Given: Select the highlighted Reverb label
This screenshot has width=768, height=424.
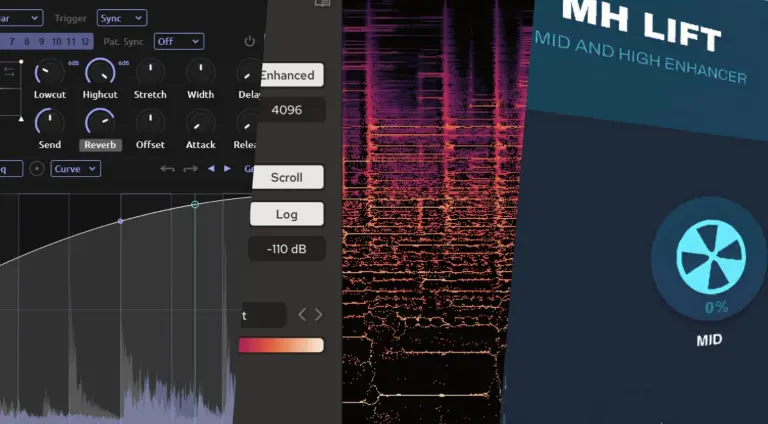Looking at the screenshot, I should point(100,145).
